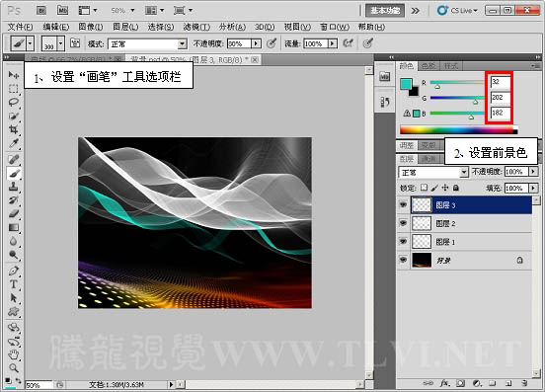Select the Eraser tool
Screen dimensions: 545x392
tap(14, 213)
